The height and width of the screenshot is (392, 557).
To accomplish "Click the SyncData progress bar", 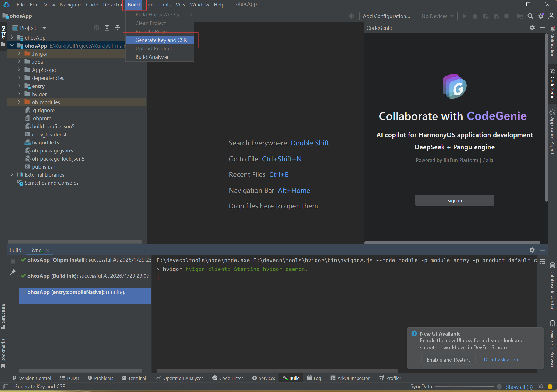I will (465, 387).
